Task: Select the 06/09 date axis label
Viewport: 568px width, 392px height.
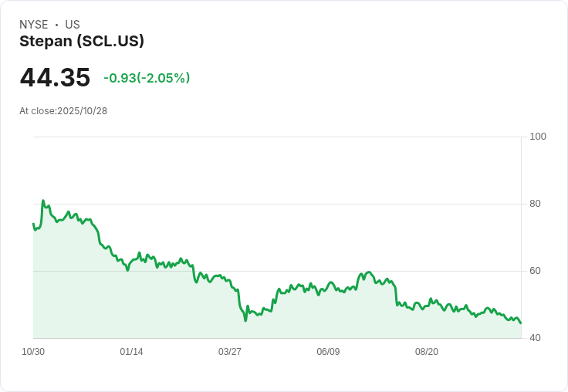Action: [328, 352]
